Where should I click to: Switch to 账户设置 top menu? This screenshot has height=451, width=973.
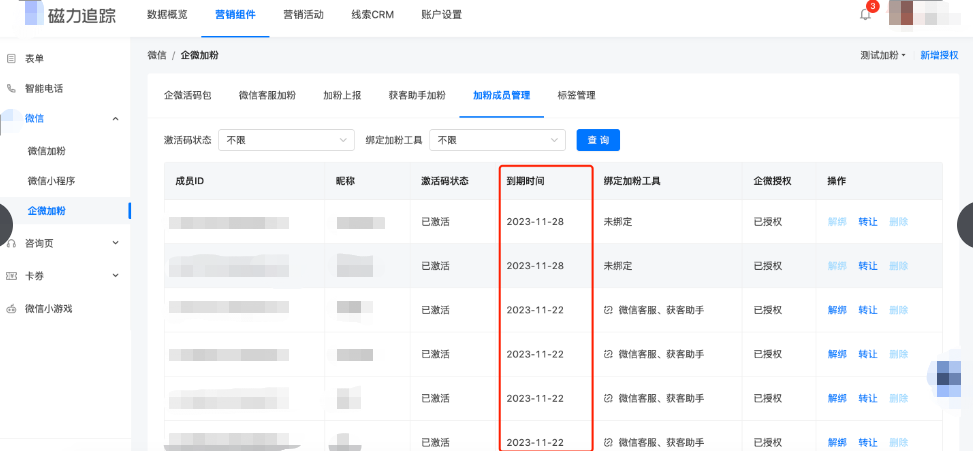coord(442,15)
